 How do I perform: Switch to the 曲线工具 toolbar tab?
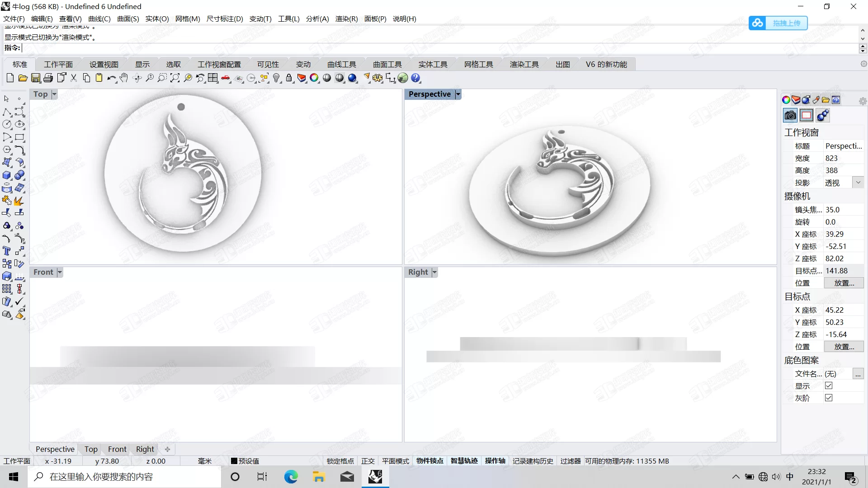pyautogui.click(x=342, y=64)
